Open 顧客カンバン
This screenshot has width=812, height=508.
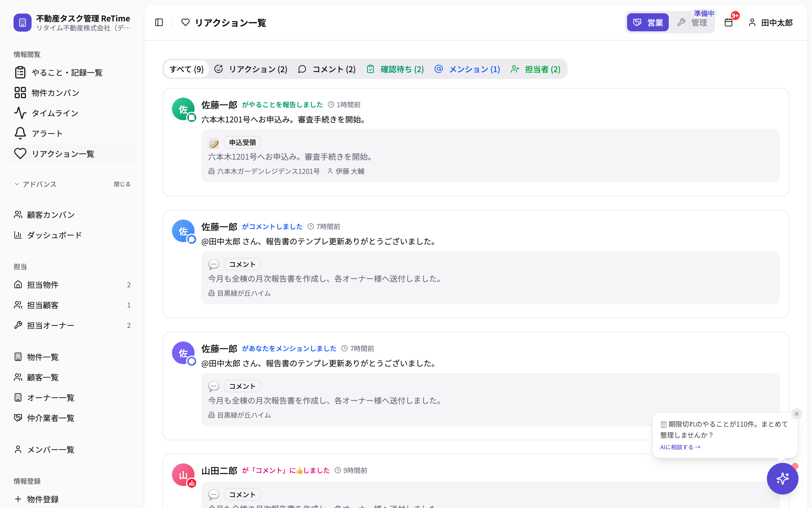72,215
